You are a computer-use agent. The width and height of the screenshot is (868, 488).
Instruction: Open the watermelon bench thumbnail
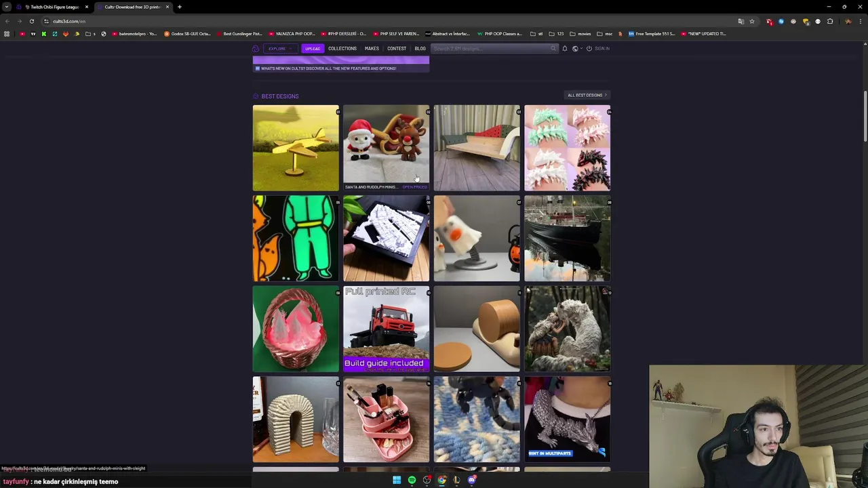click(x=477, y=148)
